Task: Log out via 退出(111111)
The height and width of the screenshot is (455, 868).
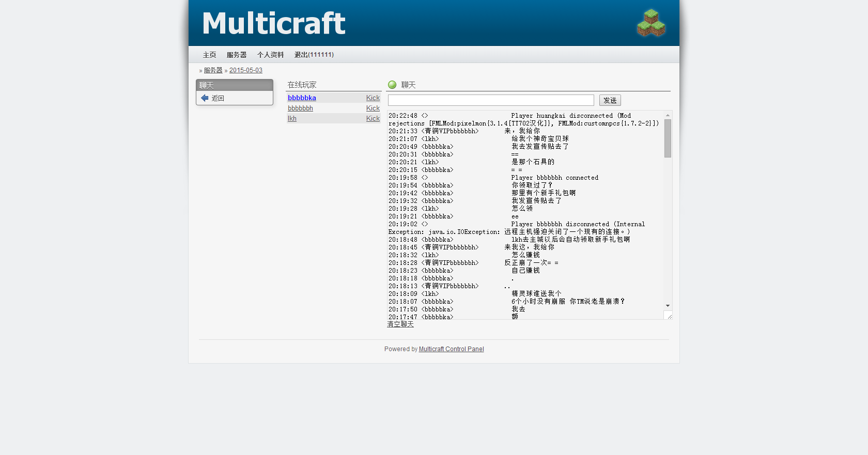Action: point(314,55)
